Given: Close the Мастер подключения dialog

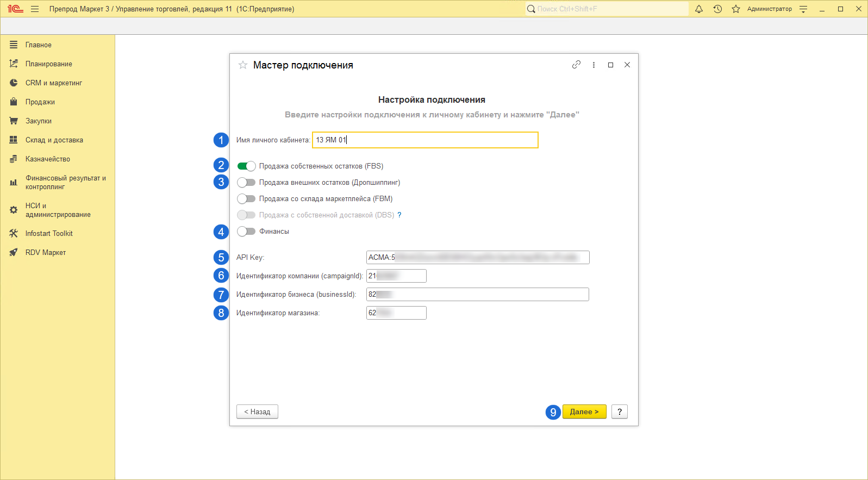Looking at the screenshot, I should pyautogui.click(x=627, y=65).
